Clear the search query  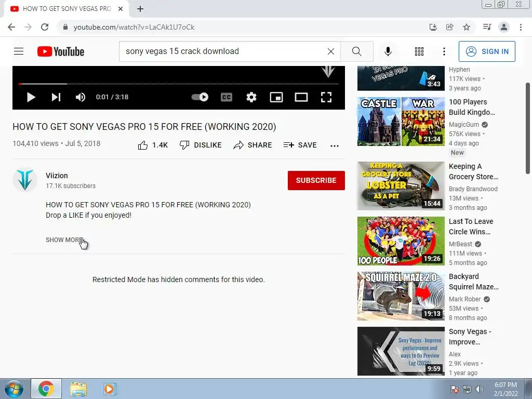(x=331, y=51)
